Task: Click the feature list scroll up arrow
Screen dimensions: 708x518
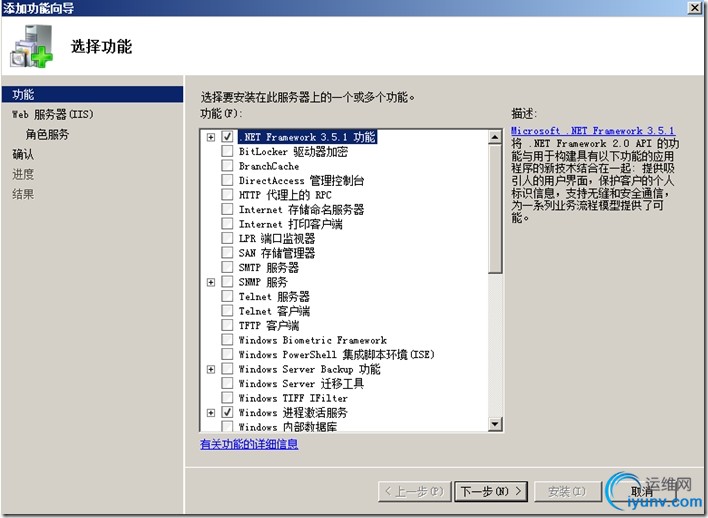Action: [495, 136]
